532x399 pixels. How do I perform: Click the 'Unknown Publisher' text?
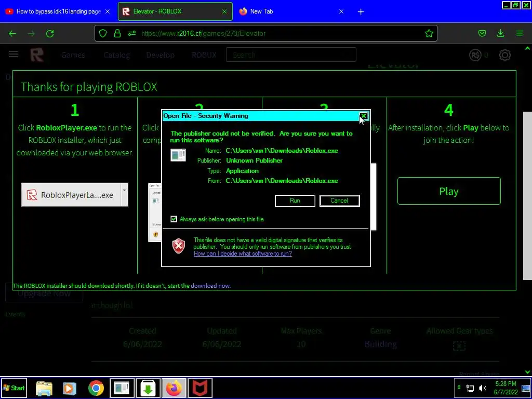(254, 161)
